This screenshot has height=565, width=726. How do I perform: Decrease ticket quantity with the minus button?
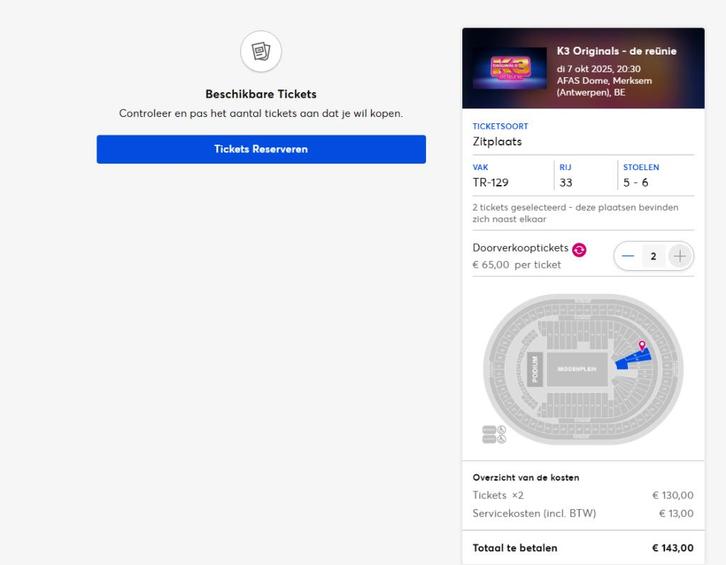tap(628, 256)
